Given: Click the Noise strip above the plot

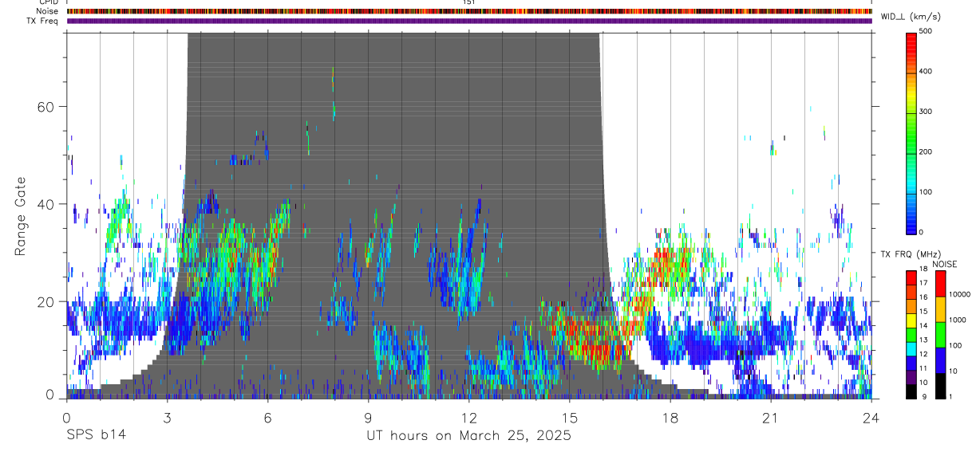Looking at the screenshot, I should (469, 11).
